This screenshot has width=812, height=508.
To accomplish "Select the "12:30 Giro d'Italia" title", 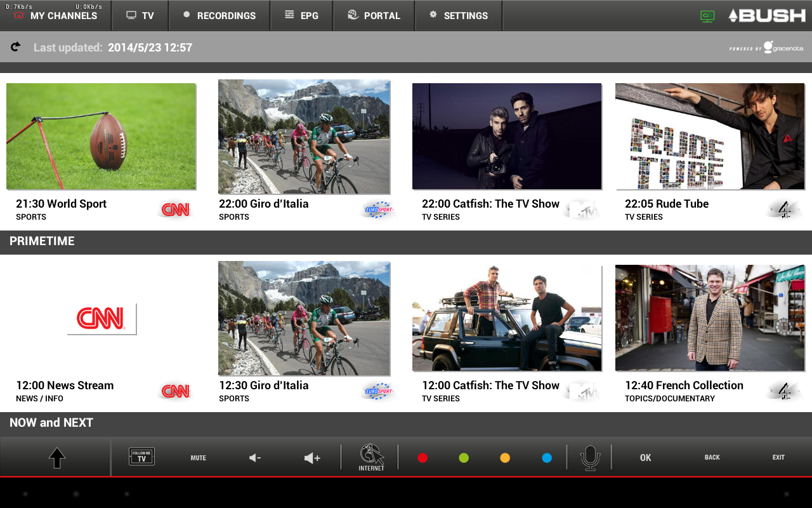I will (x=264, y=385).
